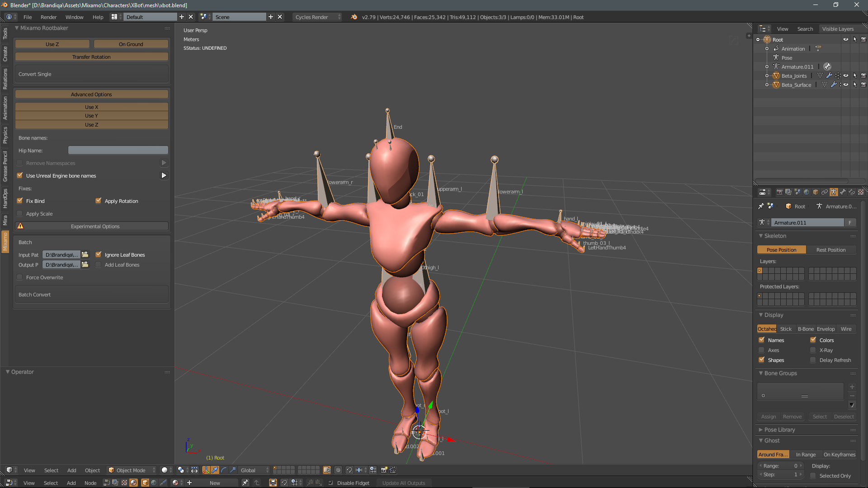
Task: Click the OpenGL render animation clapper icon
Action: click(x=393, y=470)
